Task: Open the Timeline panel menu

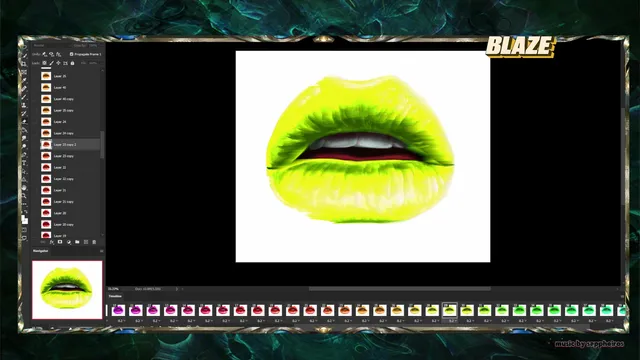Action: [622, 296]
